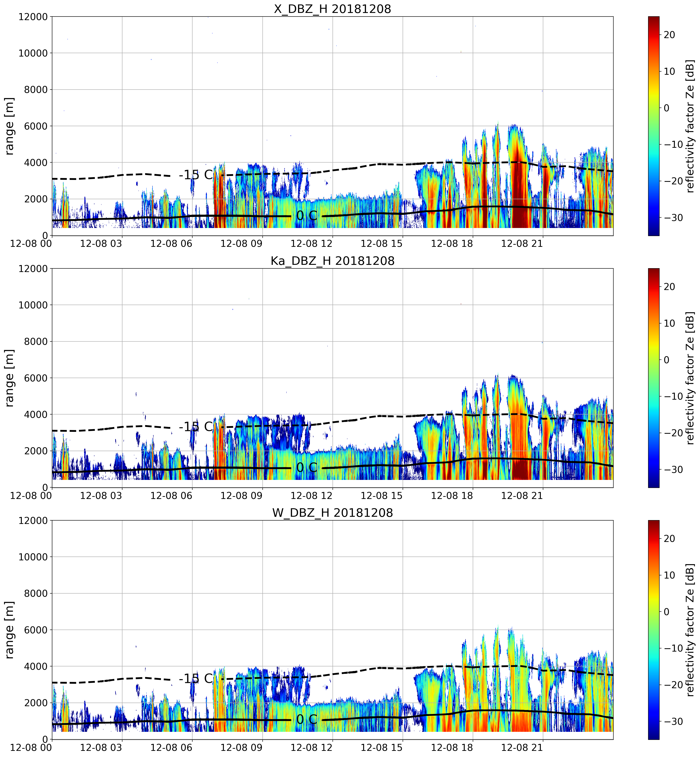This screenshot has width=700, height=757.
Task: Click the -15 C isotherm label in Ka panel
Action: pos(196,427)
